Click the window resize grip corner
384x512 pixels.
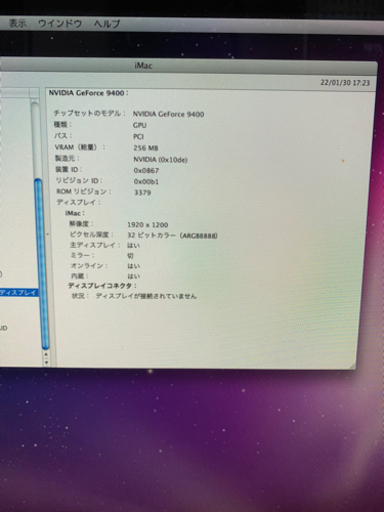point(352,366)
